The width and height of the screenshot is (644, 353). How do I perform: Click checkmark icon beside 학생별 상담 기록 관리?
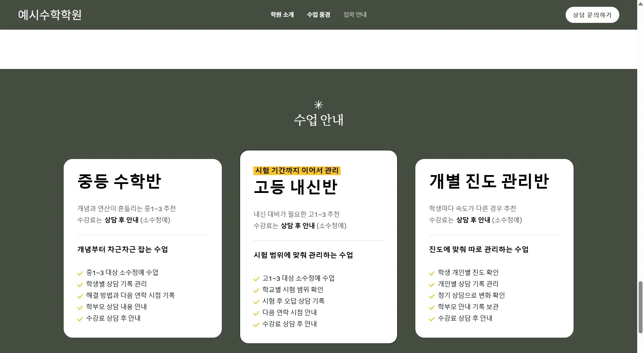point(80,285)
